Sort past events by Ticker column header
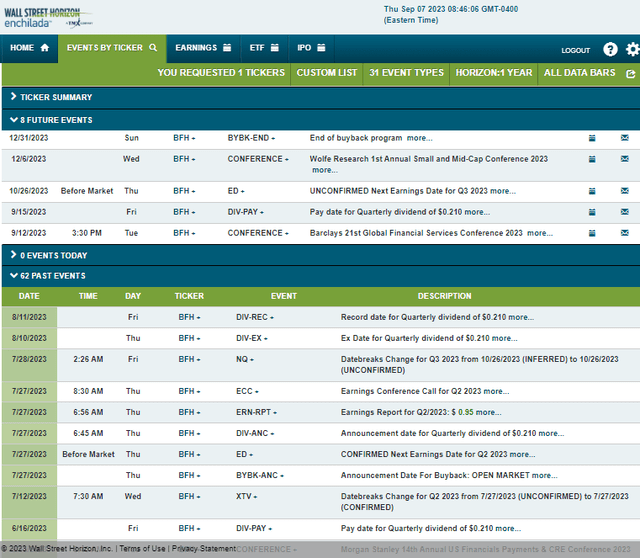 pyautogui.click(x=189, y=296)
